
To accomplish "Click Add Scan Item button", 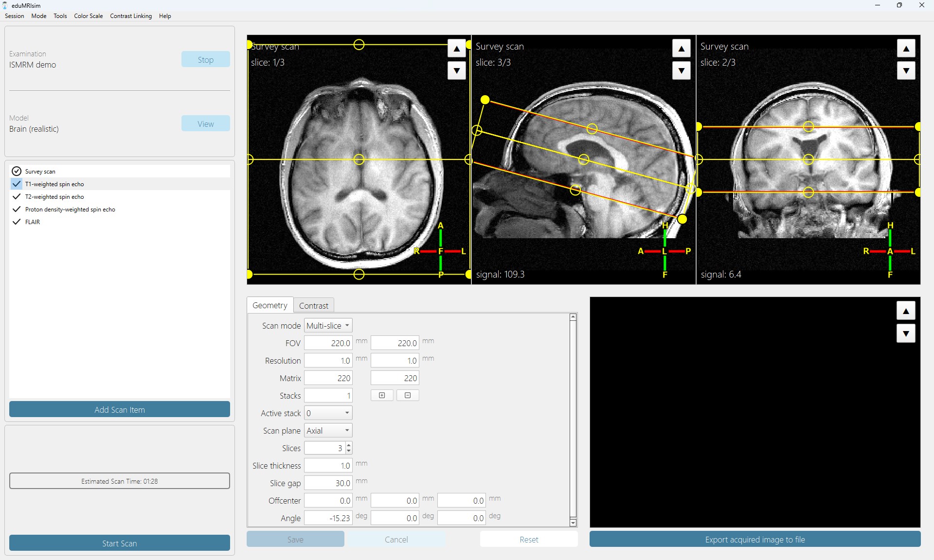I will coord(120,409).
